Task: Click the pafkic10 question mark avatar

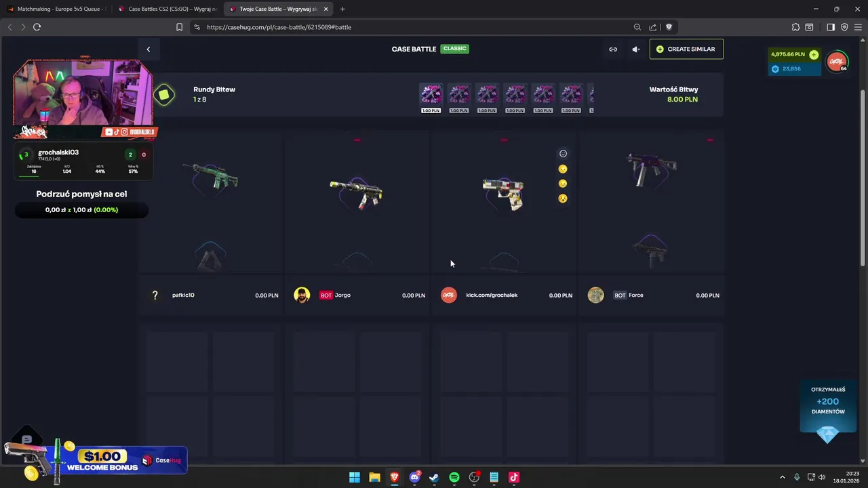Action: (x=155, y=295)
